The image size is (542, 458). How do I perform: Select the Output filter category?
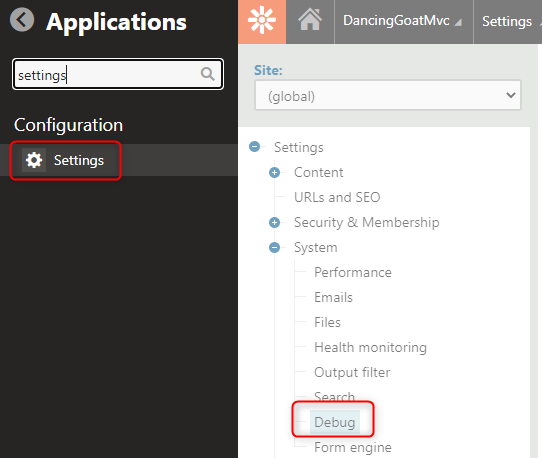[x=352, y=372]
